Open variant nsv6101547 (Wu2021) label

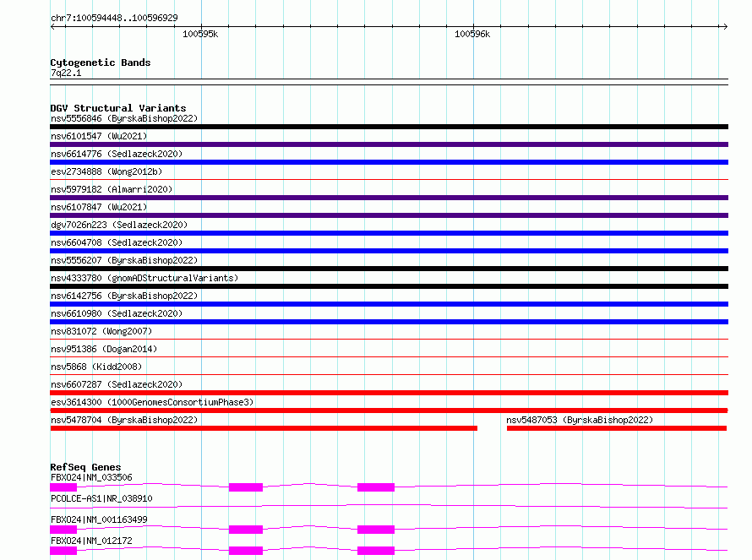point(99,136)
